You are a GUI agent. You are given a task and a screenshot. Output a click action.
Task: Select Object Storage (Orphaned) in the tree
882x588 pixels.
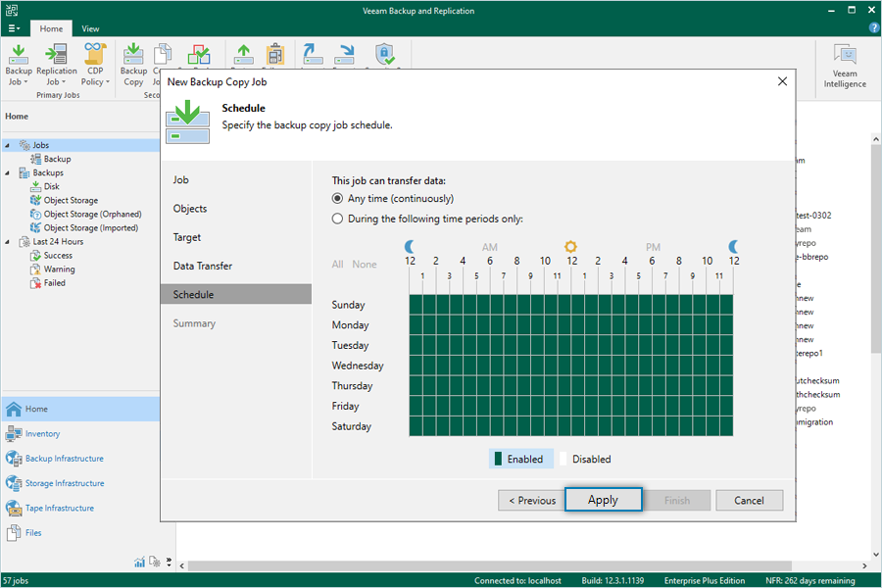pyautogui.click(x=92, y=214)
